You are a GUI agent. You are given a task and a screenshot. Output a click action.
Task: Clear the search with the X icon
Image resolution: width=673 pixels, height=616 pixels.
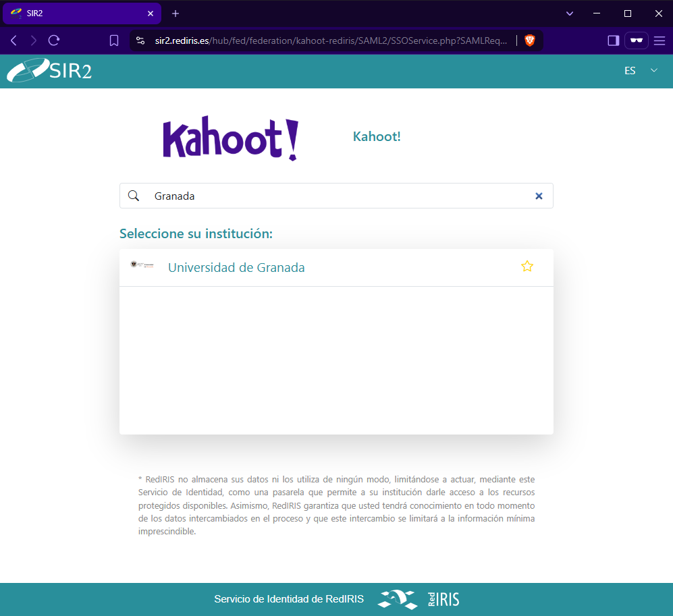point(539,196)
